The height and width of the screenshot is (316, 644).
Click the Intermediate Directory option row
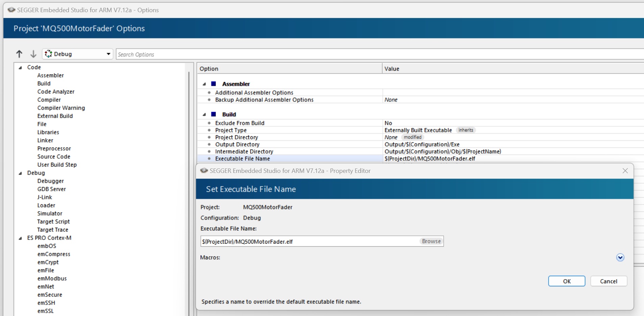(x=421, y=151)
